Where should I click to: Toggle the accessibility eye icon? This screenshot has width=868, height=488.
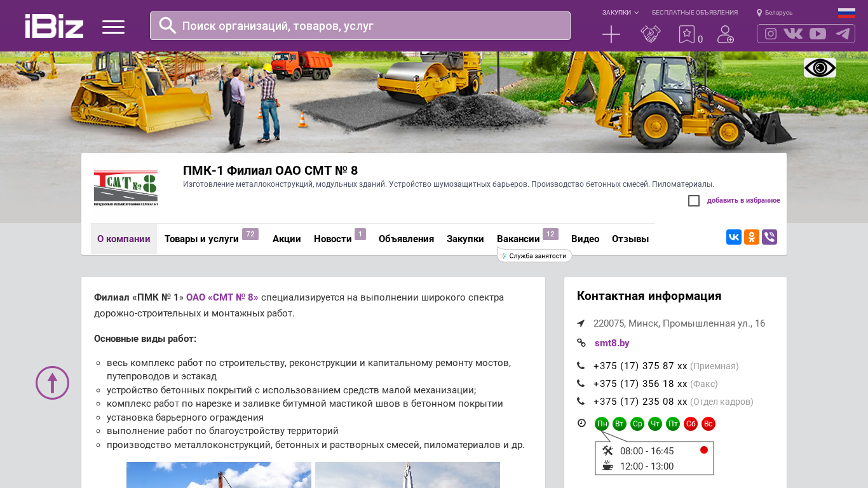click(820, 68)
